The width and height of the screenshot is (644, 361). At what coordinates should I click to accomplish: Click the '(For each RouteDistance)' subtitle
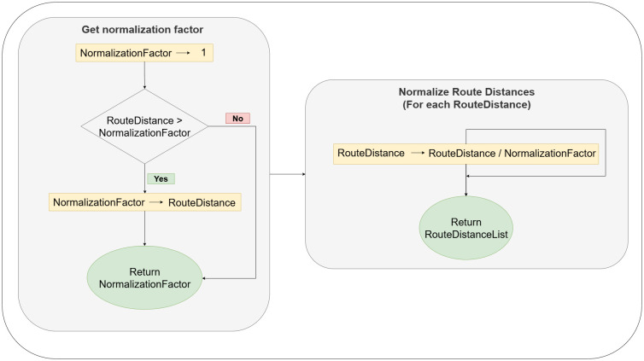[x=466, y=105]
